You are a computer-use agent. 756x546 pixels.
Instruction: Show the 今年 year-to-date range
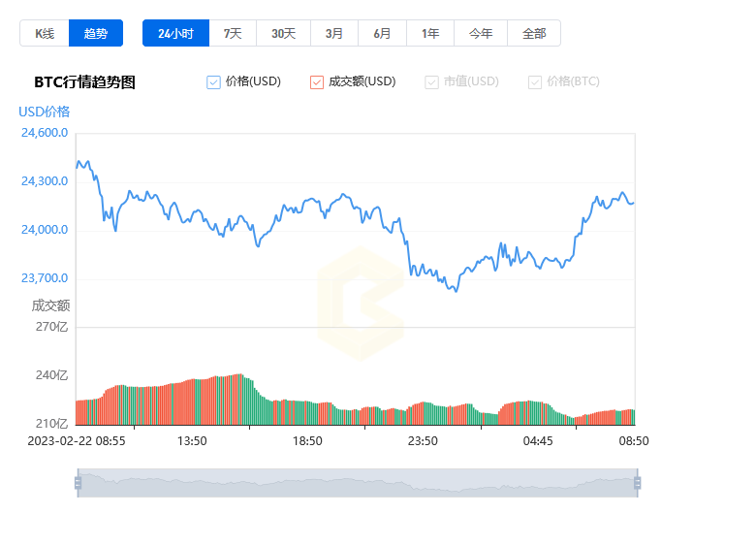481,33
